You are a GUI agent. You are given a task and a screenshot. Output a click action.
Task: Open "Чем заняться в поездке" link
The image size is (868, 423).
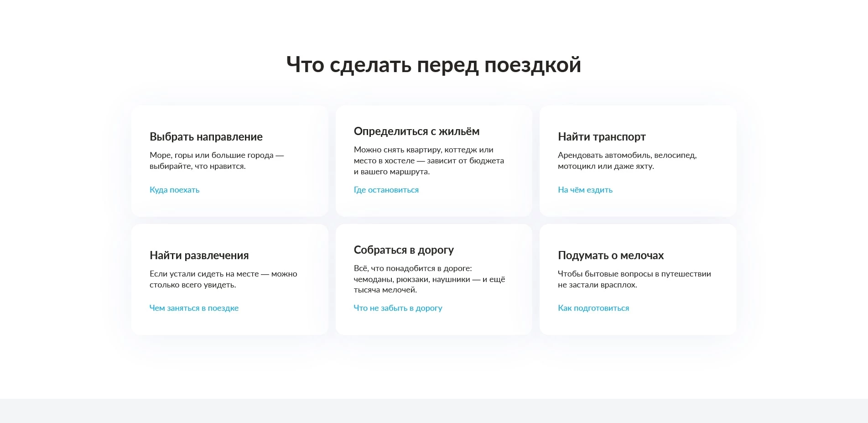pyautogui.click(x=194, y=308)
